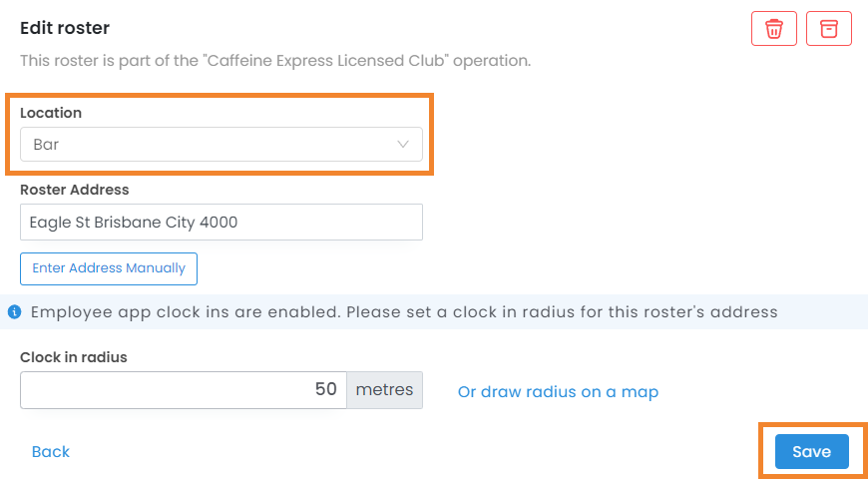Click the Edit roster heading
Screen dimensions: 868x479
(65, 28)
